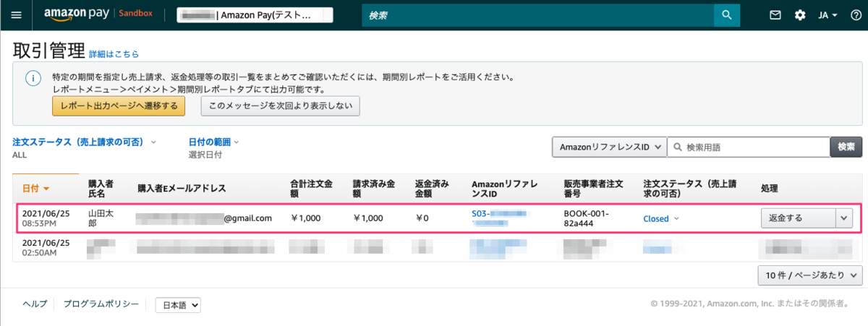Open the S03- Amazon reference ID link
Screen dimensions: 868x326
[498, 218]
